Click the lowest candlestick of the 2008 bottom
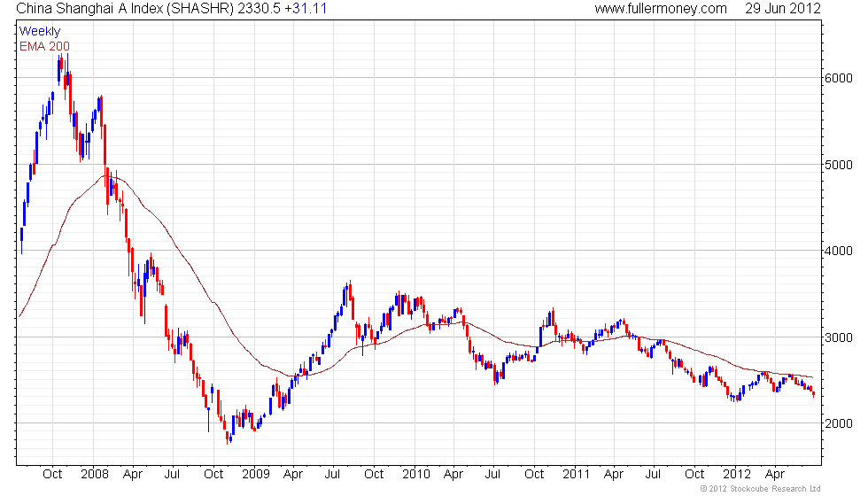868x496 pixels. [x=228, y=438]
